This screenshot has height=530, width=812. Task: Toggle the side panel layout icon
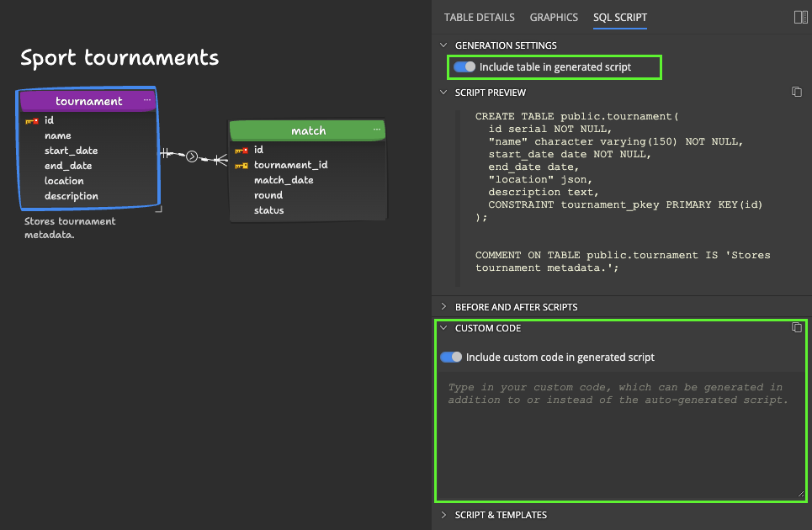pyautogui.click(x=800, y=17)
